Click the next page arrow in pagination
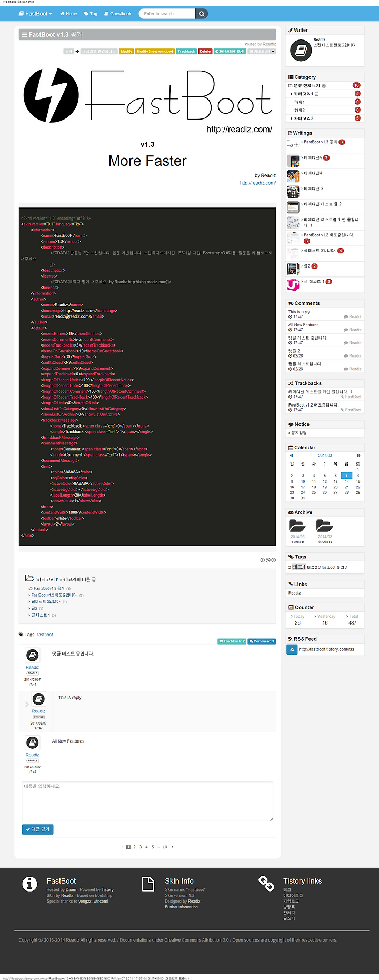This screenshot has height=980, width=379. click(x=172, y=847)
